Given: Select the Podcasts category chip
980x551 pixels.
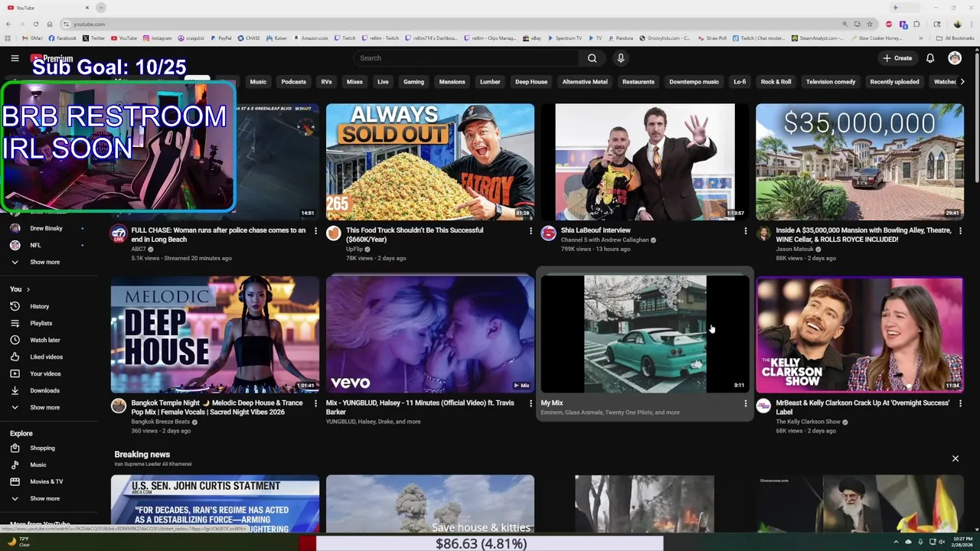Looking at the screenshot, I should 293,82.
